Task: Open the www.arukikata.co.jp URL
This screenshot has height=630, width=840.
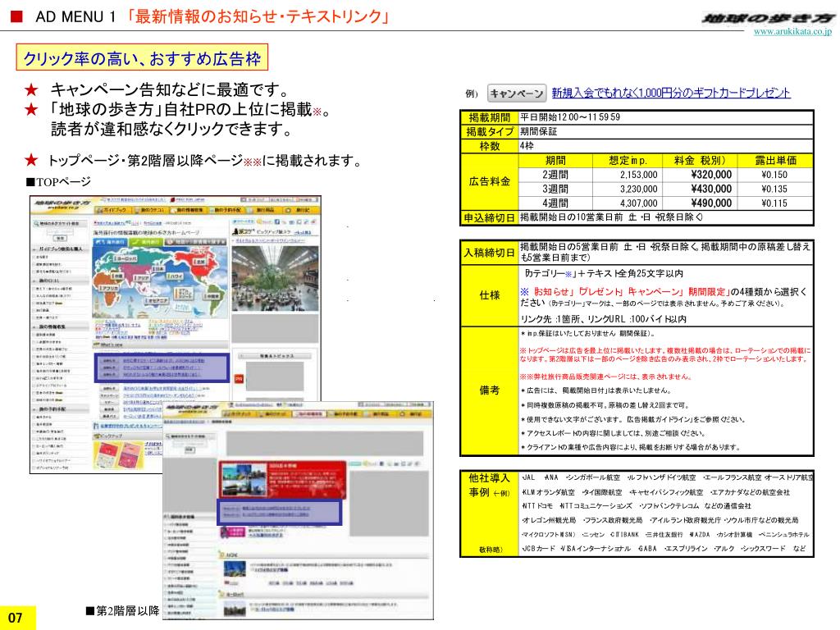Action: click(792, 32)
